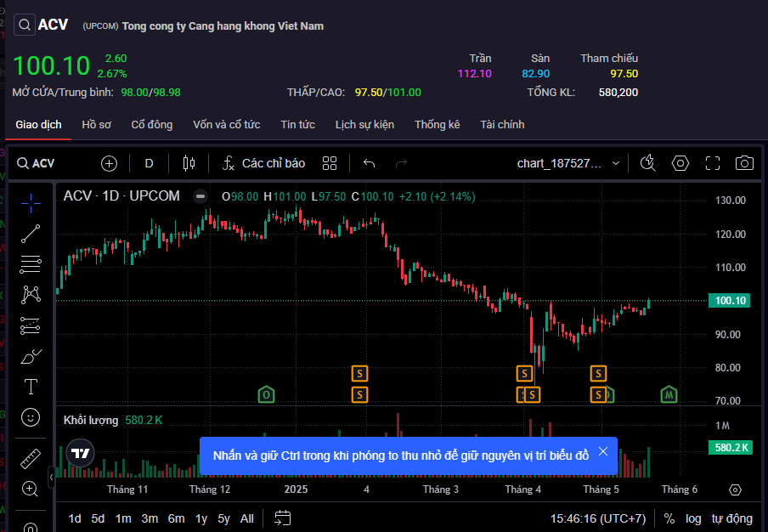The height and width of the screenshot is (532, 768).
Task: Click the green O event marker
Action: click(266, 394)
